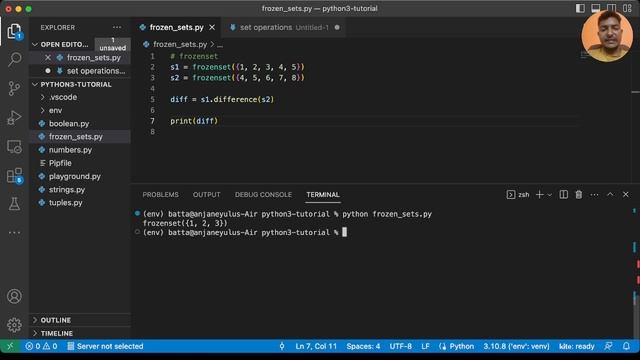The height and width of the screenshot is (360, 640).
Task: Expand the Timeline section
Action: (57, 333)
